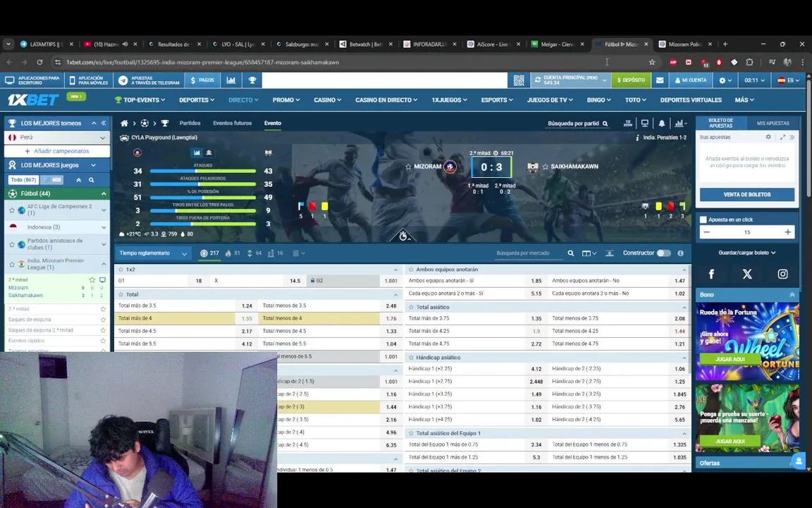Show the Constructor info icon
The width and height of the screenshot is (812, 508).
point(680,253)
